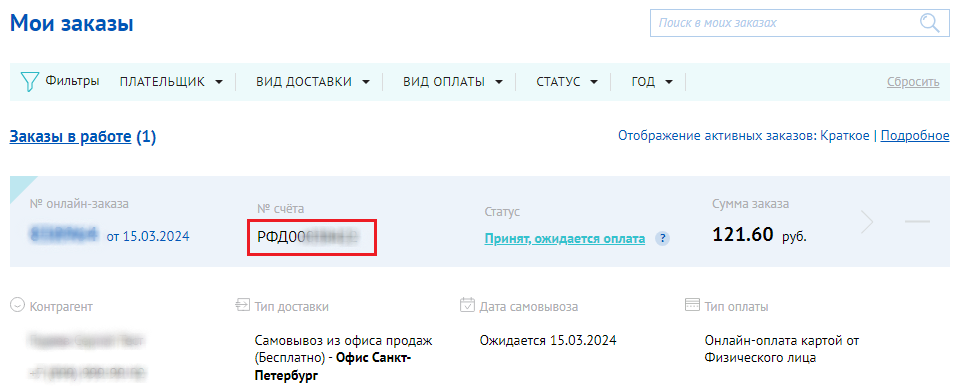
Task: Switch to the Краткое display mode
Action: [x=844, y=136]
